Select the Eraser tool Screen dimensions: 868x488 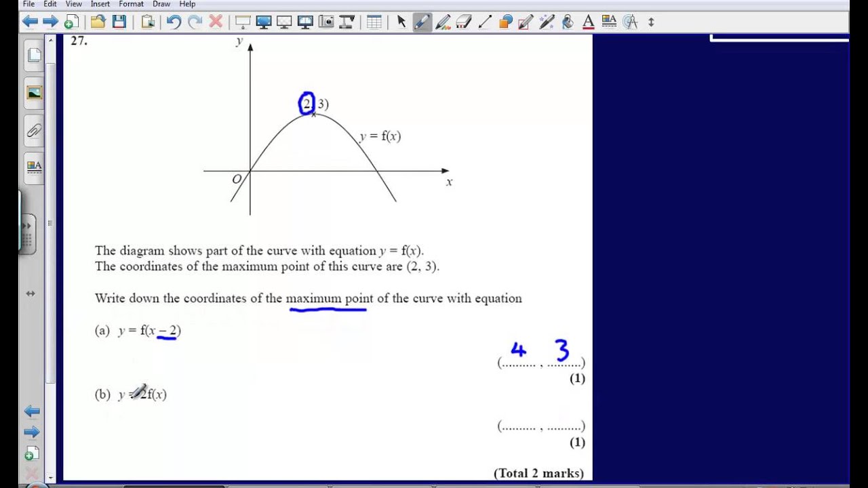[x=464, y=22]
